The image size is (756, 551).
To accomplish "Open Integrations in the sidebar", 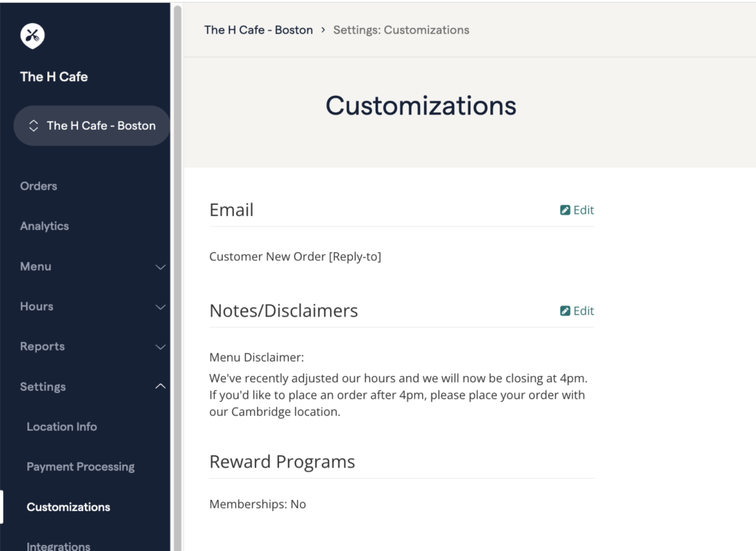I will click(58, 546).
